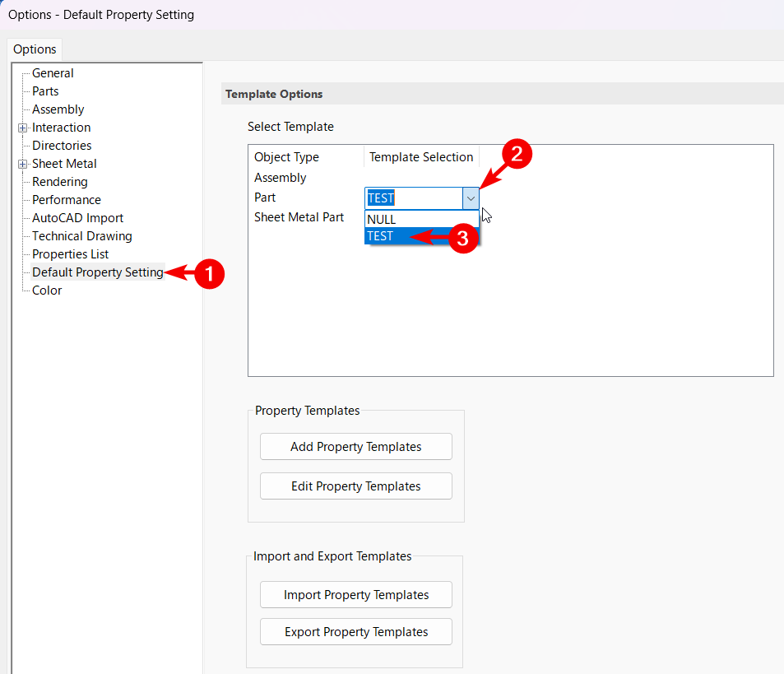Click Edit Property Templates button
784x674 pixels.
pyautogui.click(x=355, y=486)
